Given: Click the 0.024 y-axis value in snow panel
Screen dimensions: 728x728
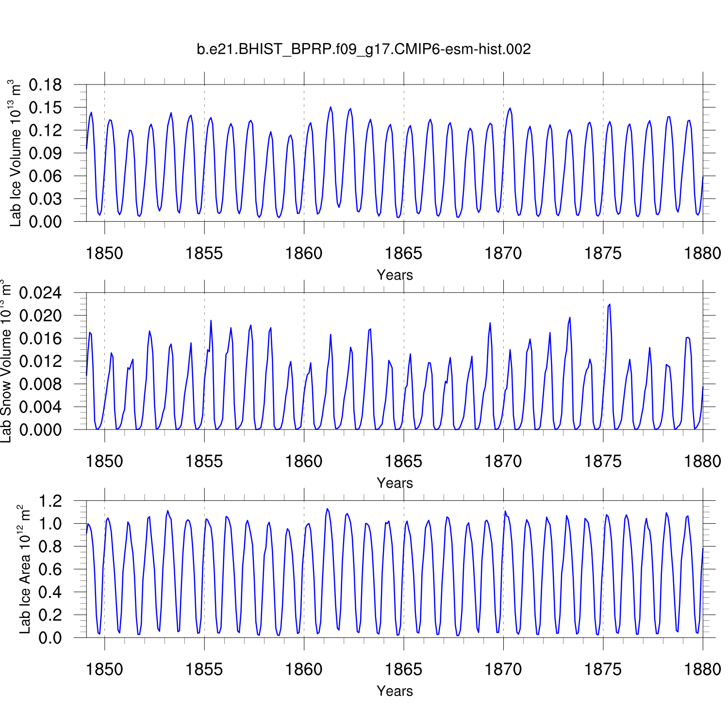Looking at the screenshot, I should click(x=41, y=293).
